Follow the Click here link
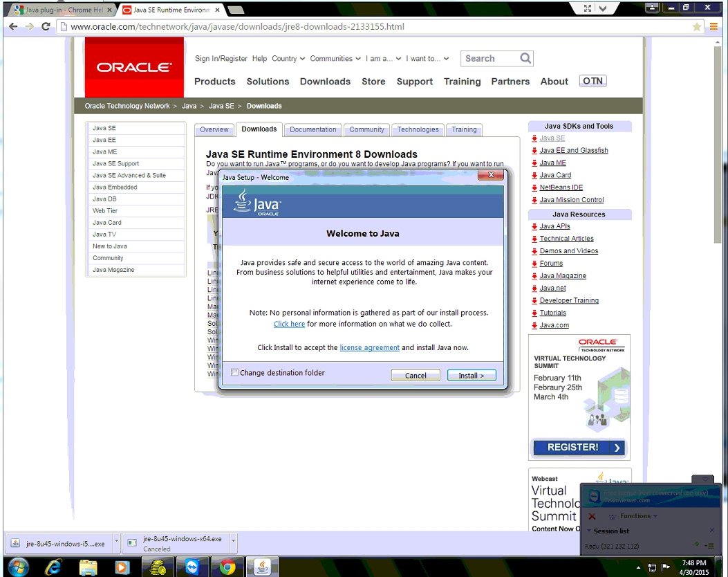The image size is (728, 577). pos(289,324)
